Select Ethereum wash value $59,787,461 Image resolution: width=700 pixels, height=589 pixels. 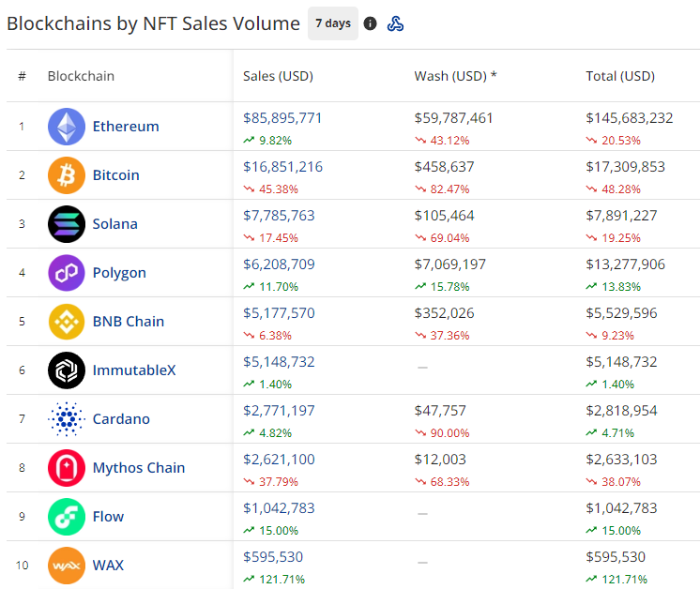point(453,118)
